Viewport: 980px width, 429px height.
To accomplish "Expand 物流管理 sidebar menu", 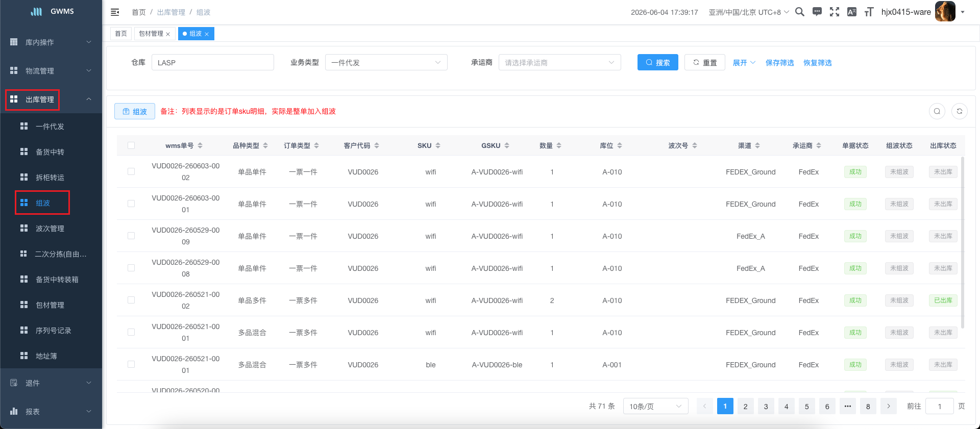I will click(x=51, y=70).
